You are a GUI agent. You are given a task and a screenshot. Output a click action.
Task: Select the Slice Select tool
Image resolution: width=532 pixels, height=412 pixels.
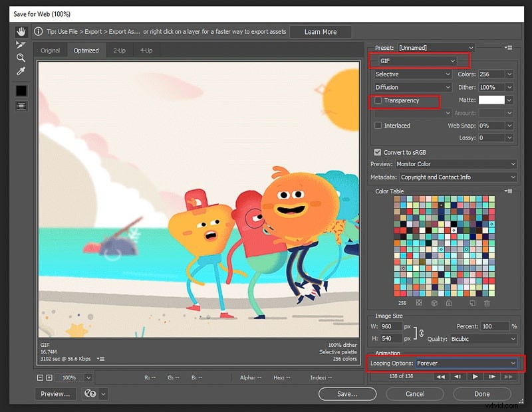[x=21, y=45]
